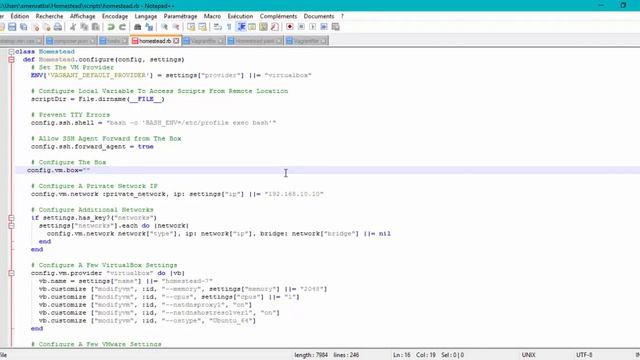The width and height of the screenshot is (640, 360).
Task: Start macro recording with red dot icon
Action: [290, 27]
